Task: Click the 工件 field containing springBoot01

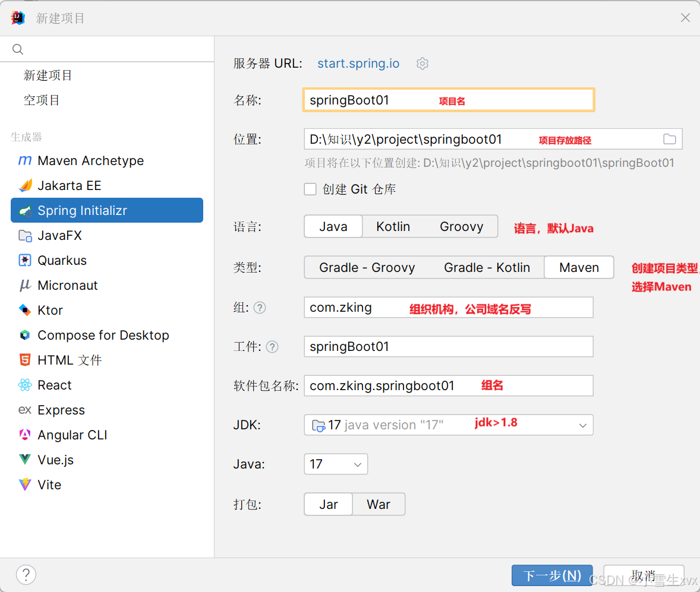Action: pyautogui.click(x=449, y=347)
